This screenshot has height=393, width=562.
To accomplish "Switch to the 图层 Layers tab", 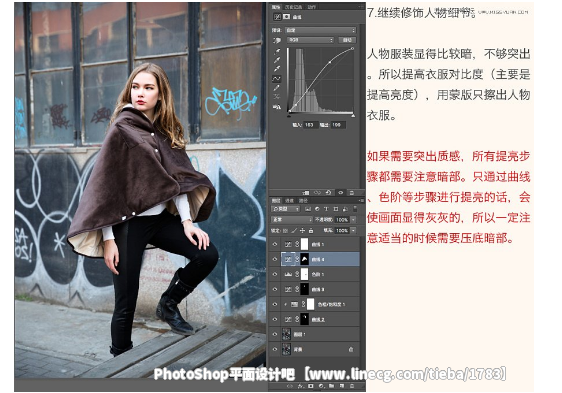I will coord(276,201).
